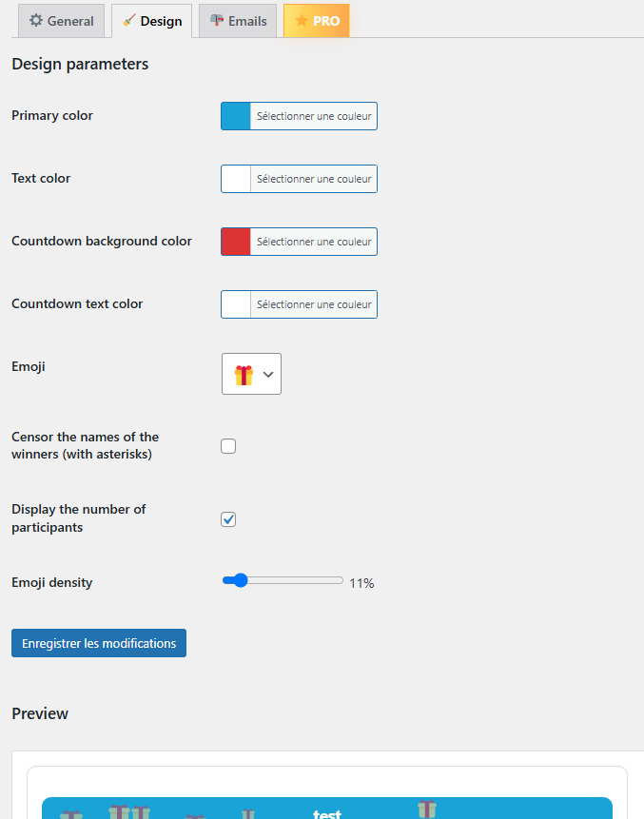This screenshot has height=819, width=644.
Task: Click the red Countdown background color swatch
Action: [x=236, y=242]
